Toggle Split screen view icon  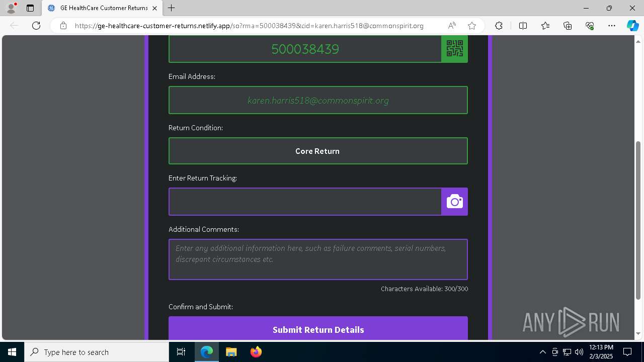[x=523, y=26]
